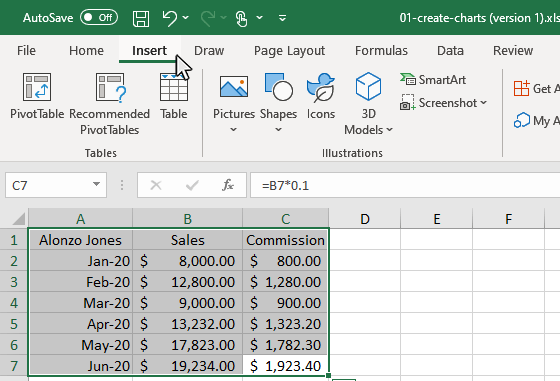
Task: Select the Insert ribbon tab
Action: point(149,50)
